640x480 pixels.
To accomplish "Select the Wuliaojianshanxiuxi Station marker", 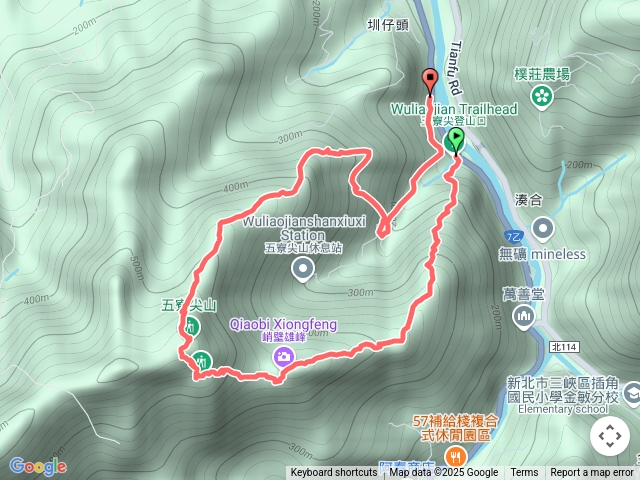I will (303, 270).
